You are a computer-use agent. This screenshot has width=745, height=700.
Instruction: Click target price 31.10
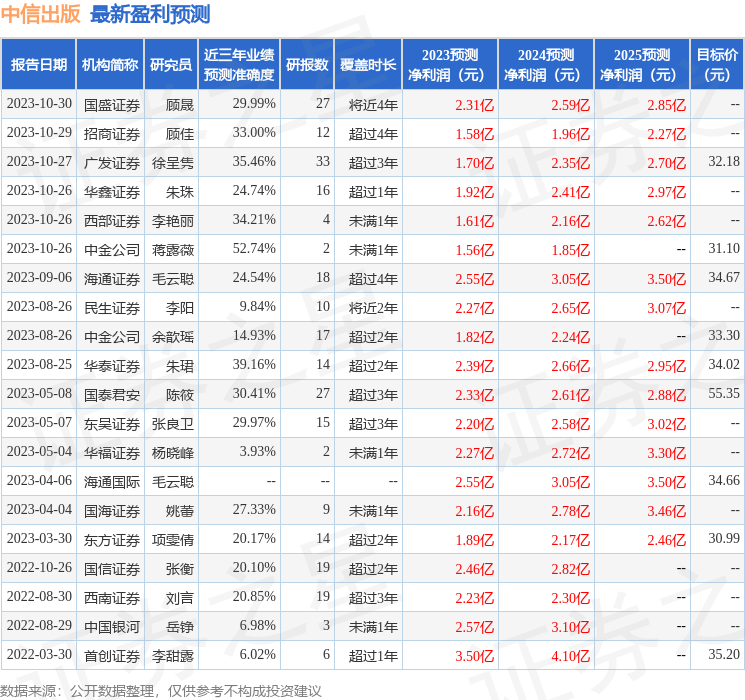724,249
